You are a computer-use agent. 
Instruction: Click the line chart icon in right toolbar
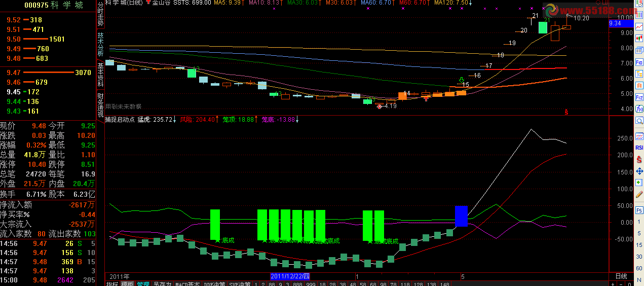(x=639, y=26)
